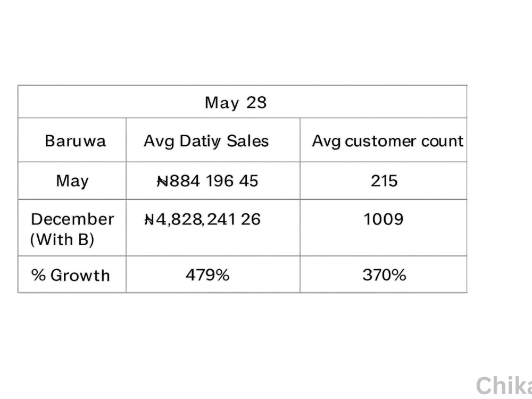
Task: Select the Baruwa header cell
Action: coord(72,140)
